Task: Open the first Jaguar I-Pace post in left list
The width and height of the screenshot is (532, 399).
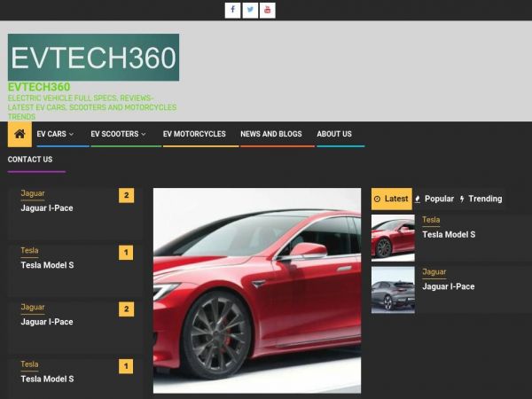Action: point(47,208)
